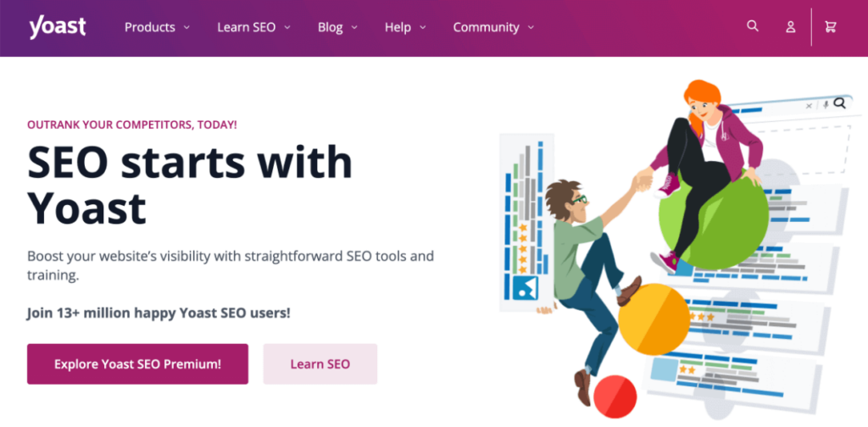Open the search magnifier icon in header
The width and height of the screenshot is (868, 427).
click(753, 26)
